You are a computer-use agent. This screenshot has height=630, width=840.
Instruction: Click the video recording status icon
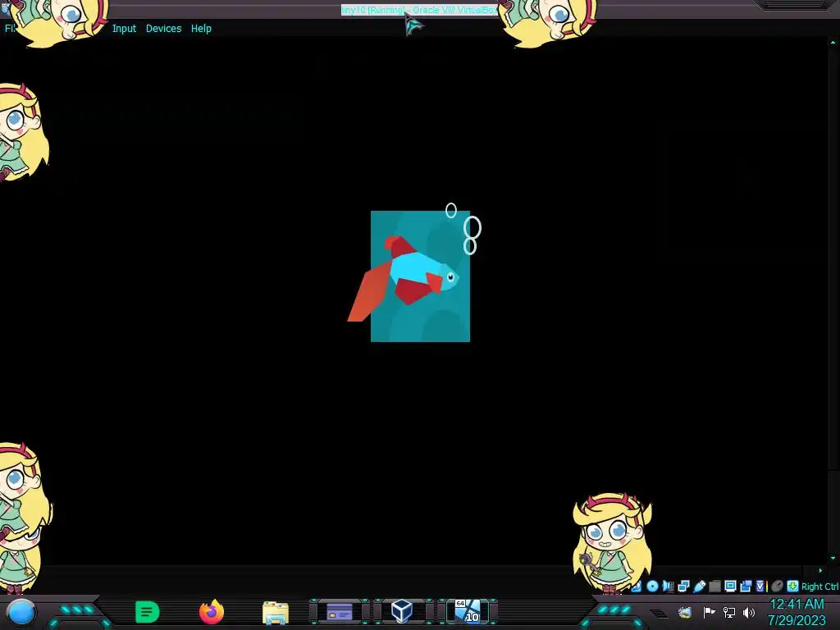[746, 586]
